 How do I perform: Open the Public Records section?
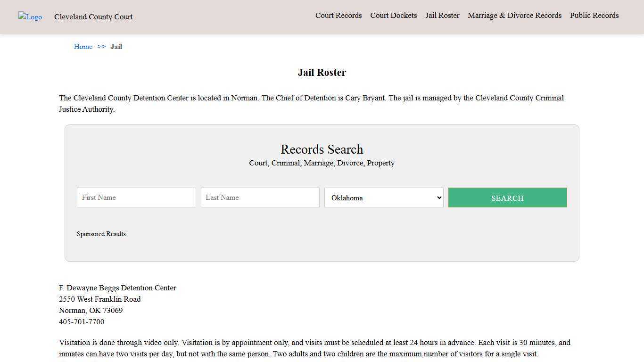pos(594,15)
